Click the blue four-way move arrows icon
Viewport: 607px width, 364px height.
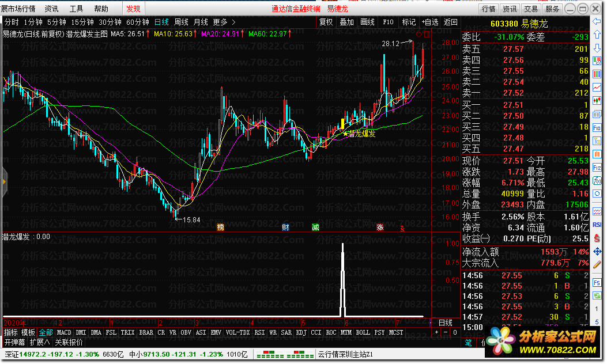click(x=597, y=252)
